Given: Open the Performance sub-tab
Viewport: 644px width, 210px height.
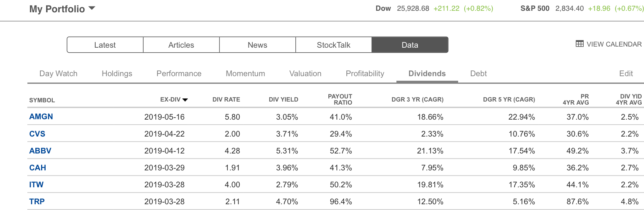Looking at the screenshot, I should coord(179,73).
